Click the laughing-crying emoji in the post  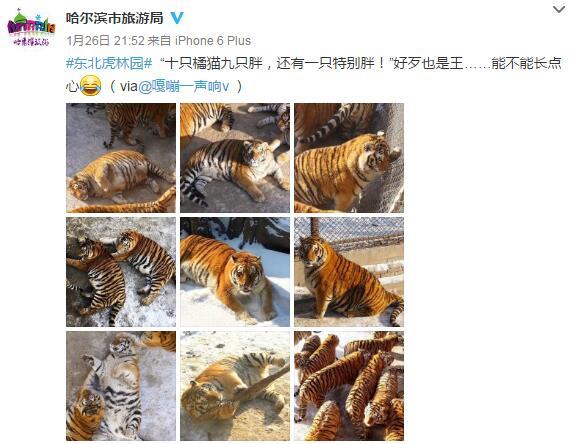point(90,85)
